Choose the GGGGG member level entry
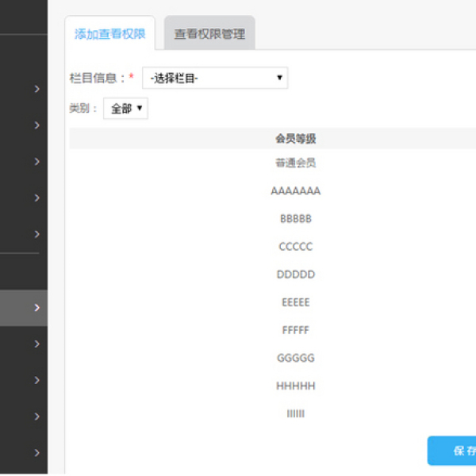Screen dimensions: 476x476 click(295, 358)
